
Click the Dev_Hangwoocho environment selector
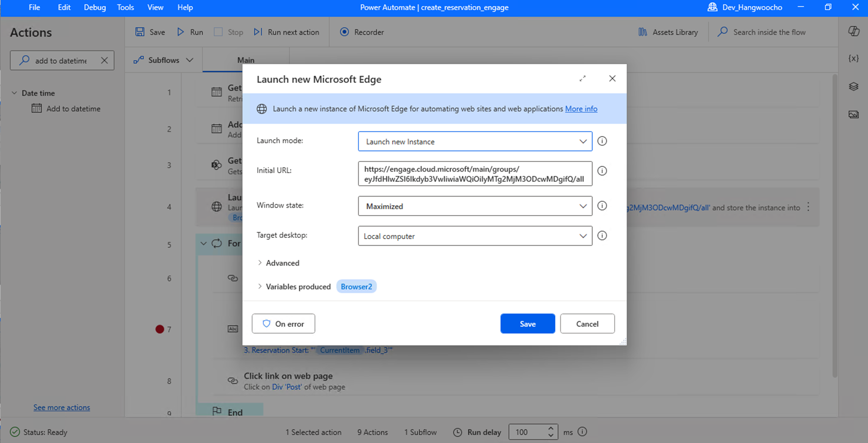[x=745, y=7]
